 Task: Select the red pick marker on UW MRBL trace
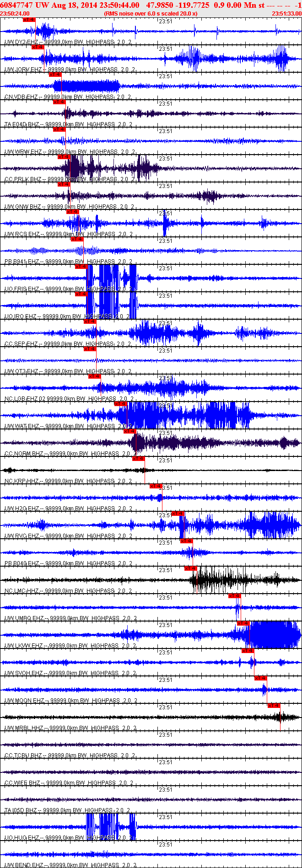coord(274,706)
